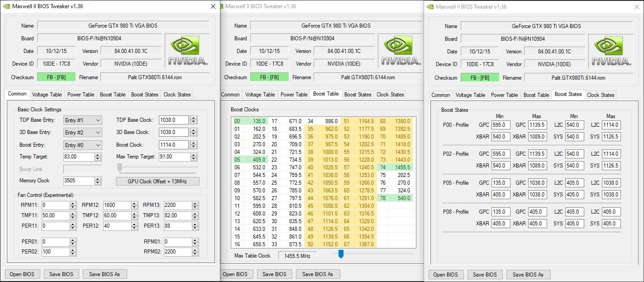Open Clock States tab in left window
Image resolution: width=644 pixels, height=282 pixels.
tap(177, 95)
